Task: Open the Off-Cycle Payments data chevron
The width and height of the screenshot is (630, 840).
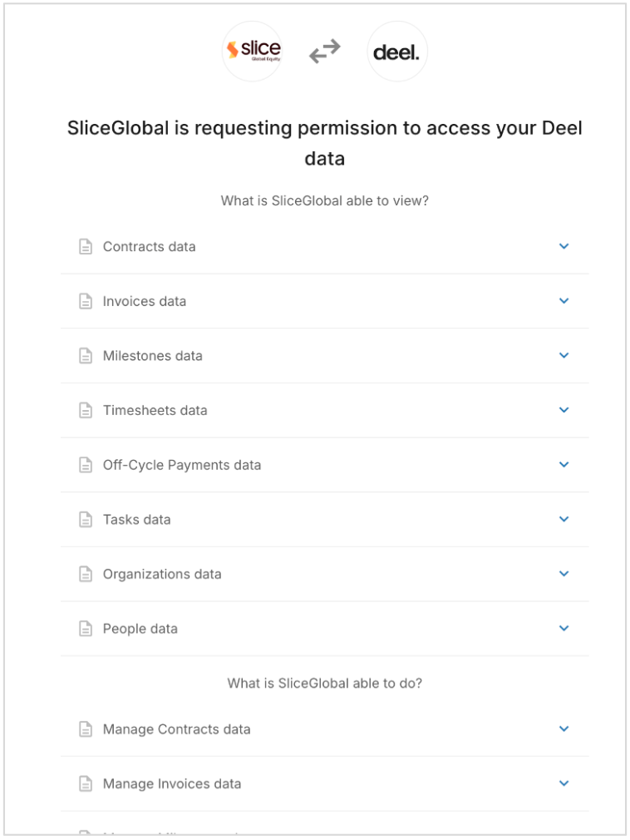Action: [x=564, y=465]
